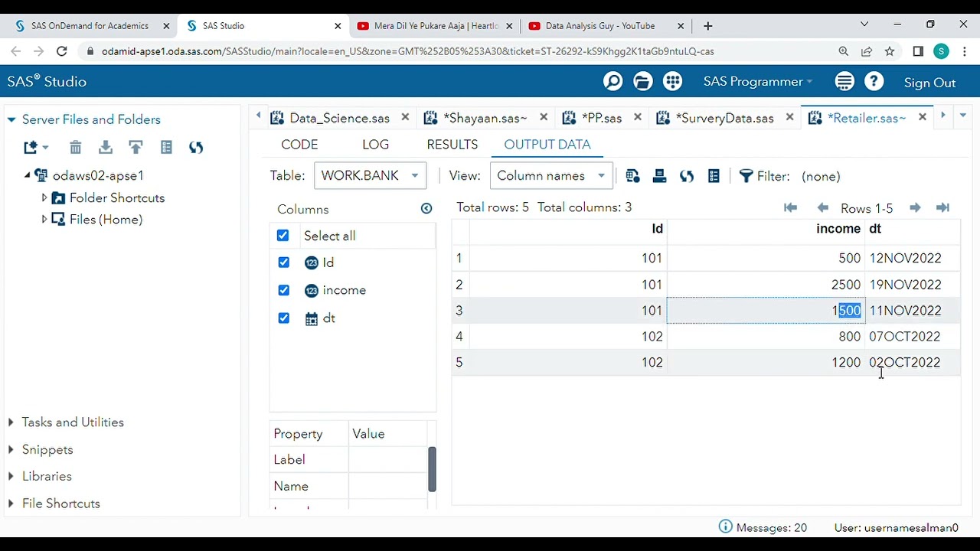Screen dimensions: 980x551
Task: Go to the first page of rows
Action: point(791,207)
